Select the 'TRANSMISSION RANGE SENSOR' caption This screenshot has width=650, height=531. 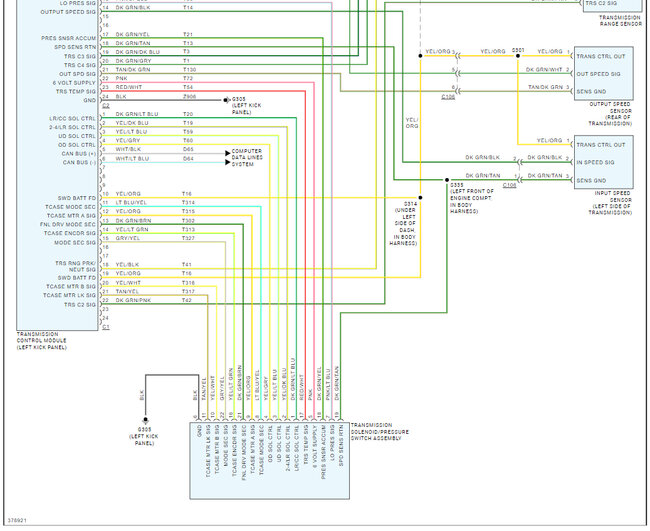(x=620, y=21)
